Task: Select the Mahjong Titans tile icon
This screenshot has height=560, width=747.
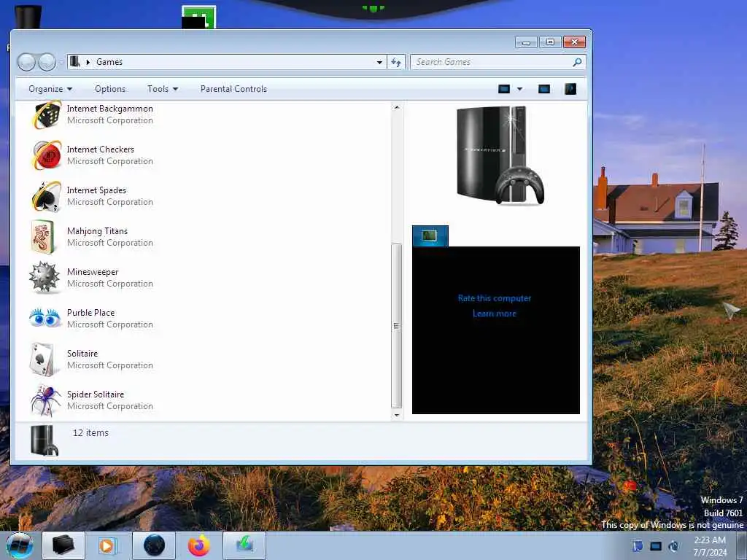Action: click(x=43, y=237)
